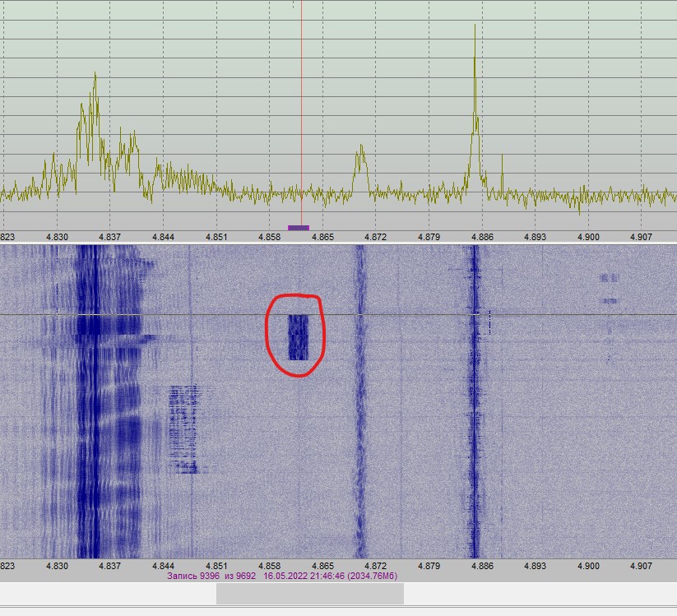The image size is (677, 616).
Task: Click the wide broadcast signal in waterfall near 4.835
Action: (x=108, y=401)
